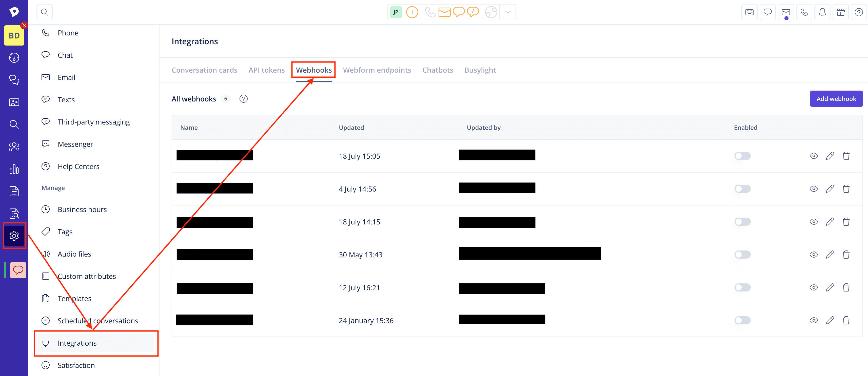Expand the status selector chevron dropdown
Image resolution: width=868 pixels, height=376 pixels.
pyautogui.click(x=507, y=12)
